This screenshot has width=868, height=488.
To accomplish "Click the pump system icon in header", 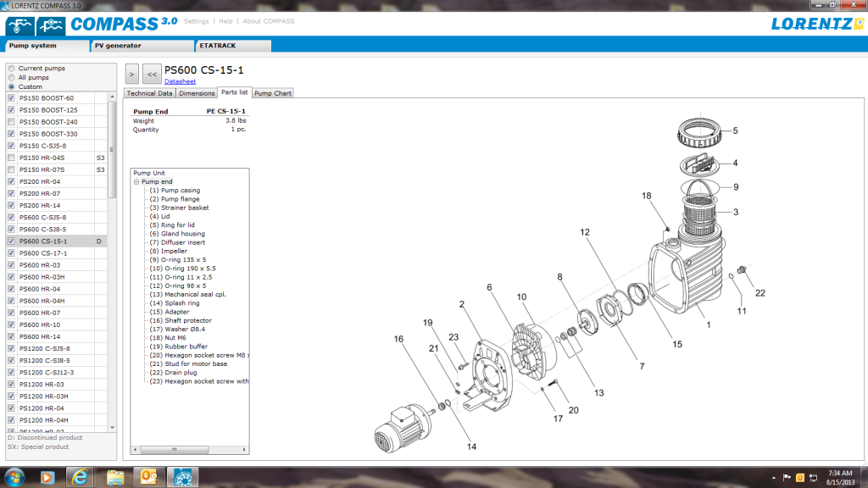I will [x=20, y=26].
